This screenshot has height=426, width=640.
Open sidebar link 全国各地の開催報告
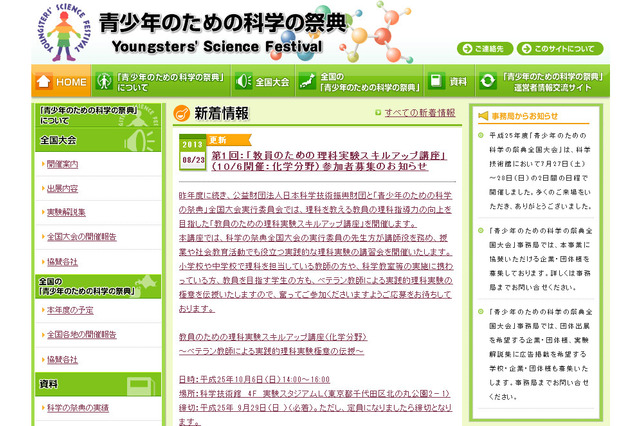click(x=82, y=335)
